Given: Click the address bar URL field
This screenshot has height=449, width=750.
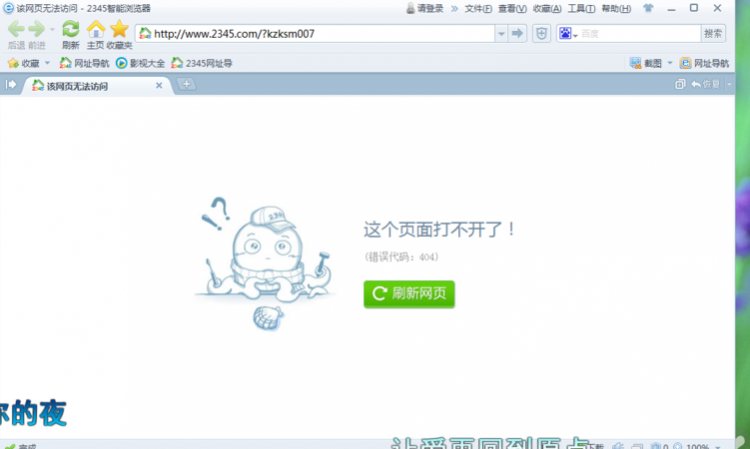Looking at the screenshot, I should point(316,33).
